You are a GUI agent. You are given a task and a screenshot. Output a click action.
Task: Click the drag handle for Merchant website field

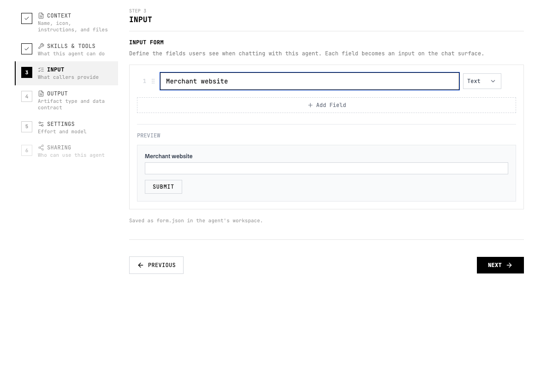pos(153,81)
